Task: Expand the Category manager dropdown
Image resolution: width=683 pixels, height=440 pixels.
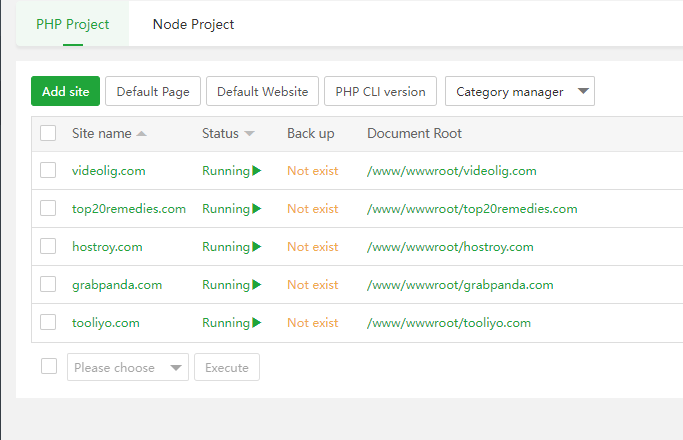Action: pos(520,91)
